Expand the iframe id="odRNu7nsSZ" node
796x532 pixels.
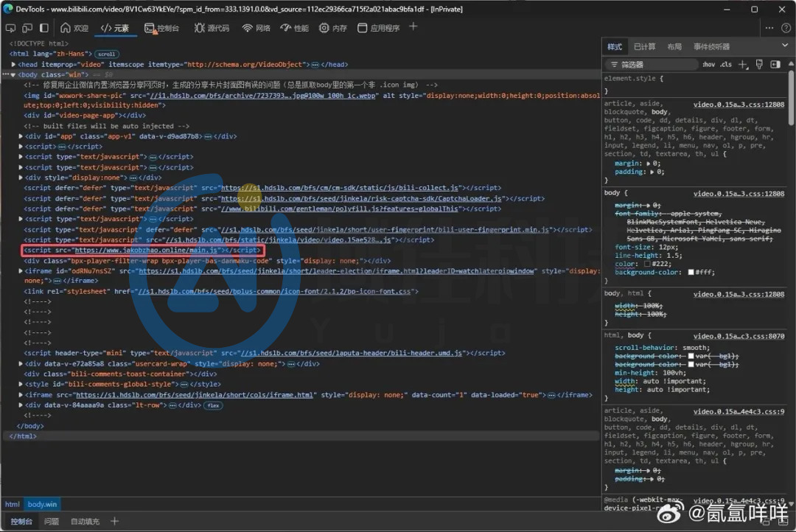21,271
